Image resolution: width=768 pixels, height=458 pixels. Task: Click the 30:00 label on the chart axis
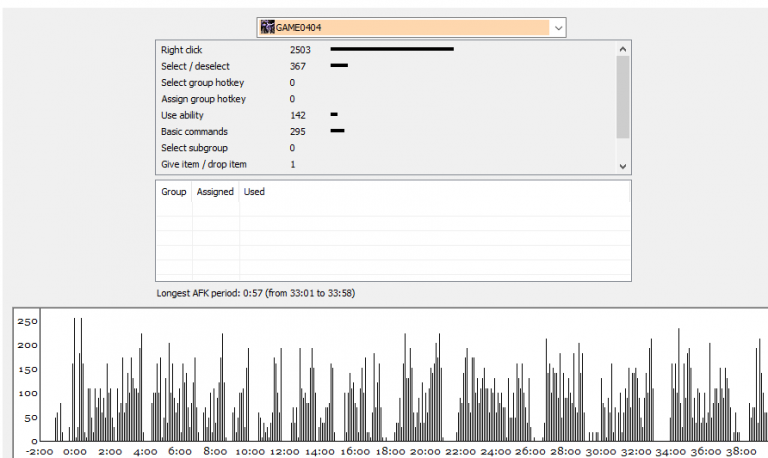(x=600, y=452)
